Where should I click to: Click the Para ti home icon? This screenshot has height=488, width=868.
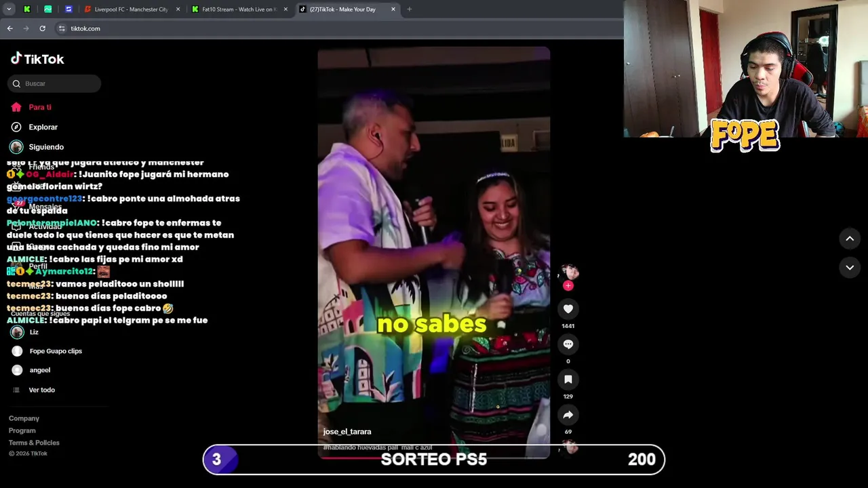point(16,107)
